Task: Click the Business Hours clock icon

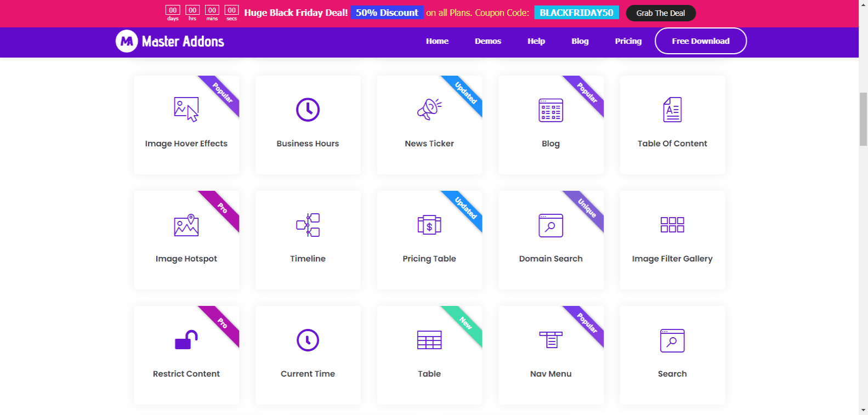Action: tap(308, 110)
